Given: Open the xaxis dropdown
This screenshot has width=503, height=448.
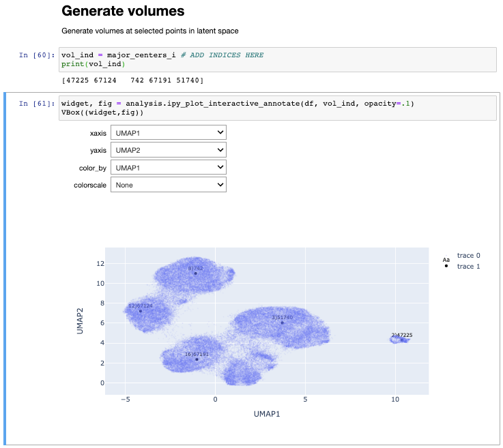Looking at the screenshot, I should [x=168, y=132].
